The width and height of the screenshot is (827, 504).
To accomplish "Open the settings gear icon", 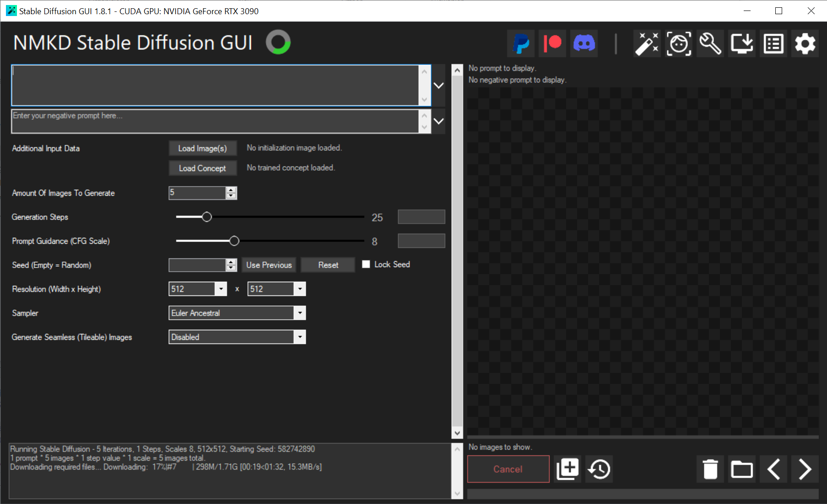I will [805, 44].
